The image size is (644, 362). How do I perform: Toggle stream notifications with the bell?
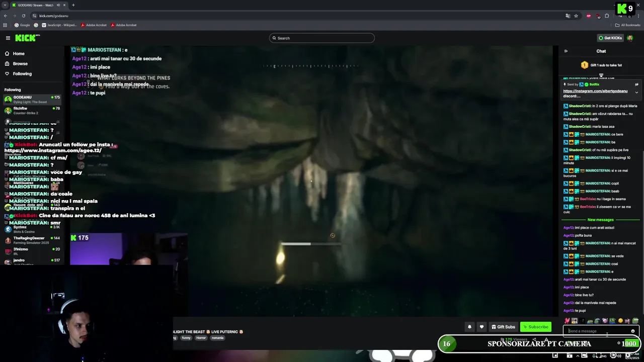pyautogui.click(x=469, y=327)
